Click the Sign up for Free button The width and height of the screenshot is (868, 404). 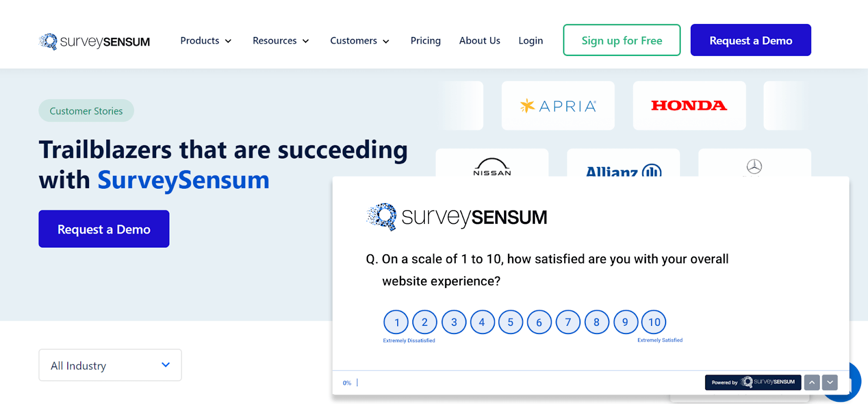[621, 40]
